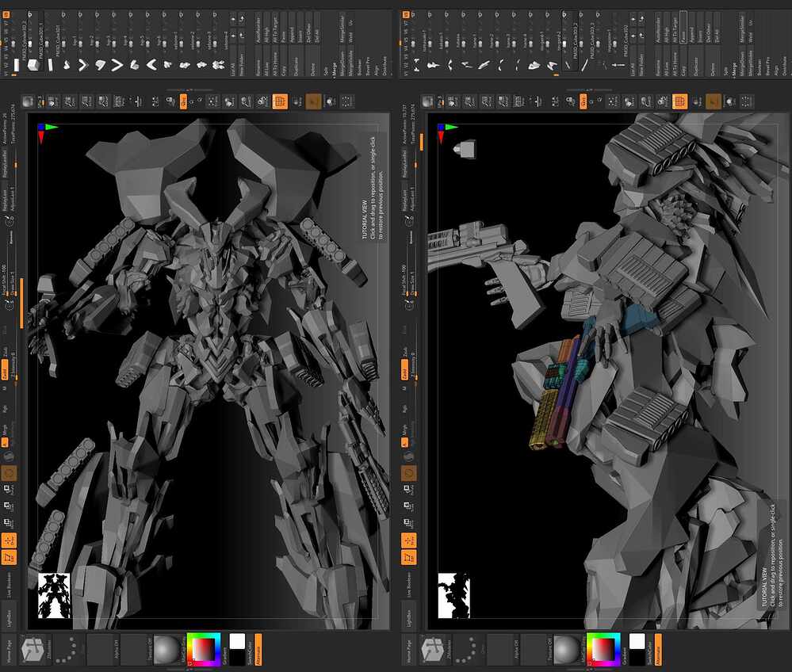
Task: Expand the Split section in right pane
Action: (726, 71)
